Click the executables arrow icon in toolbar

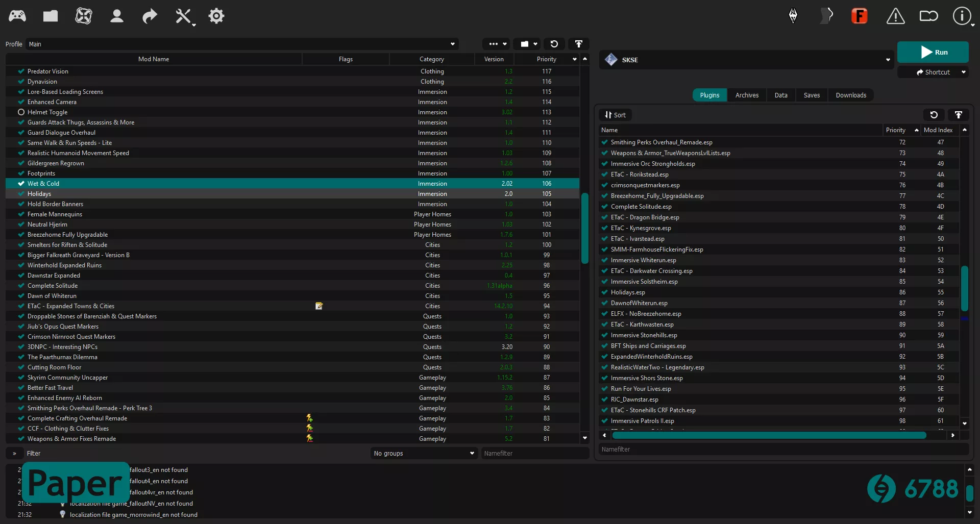[x=150, y=16]
